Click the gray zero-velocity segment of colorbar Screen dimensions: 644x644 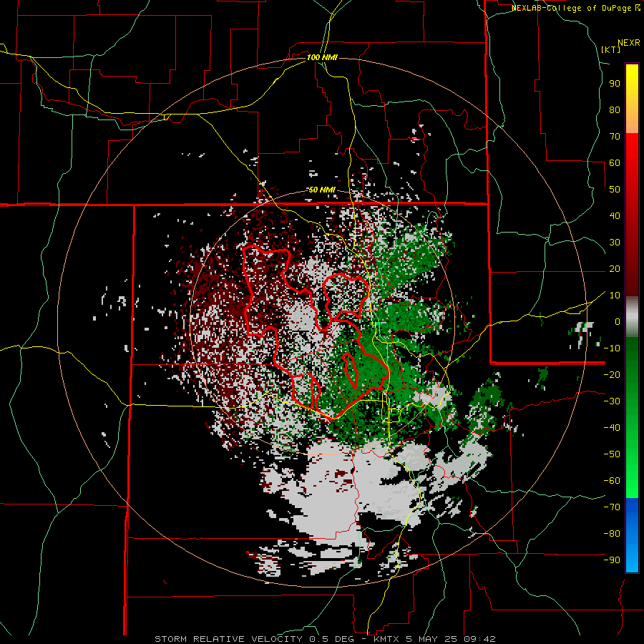[632, 317]
